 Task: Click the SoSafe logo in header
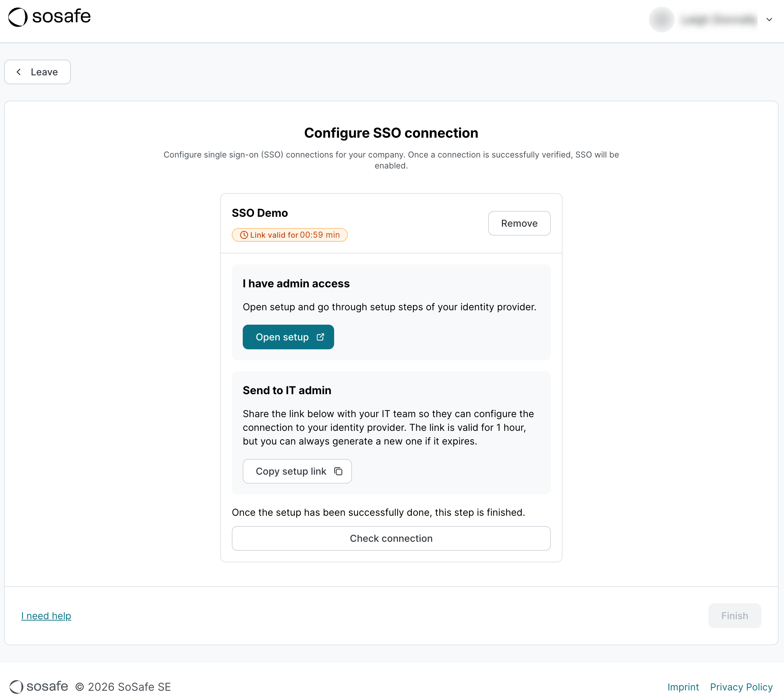click(49, 17)
